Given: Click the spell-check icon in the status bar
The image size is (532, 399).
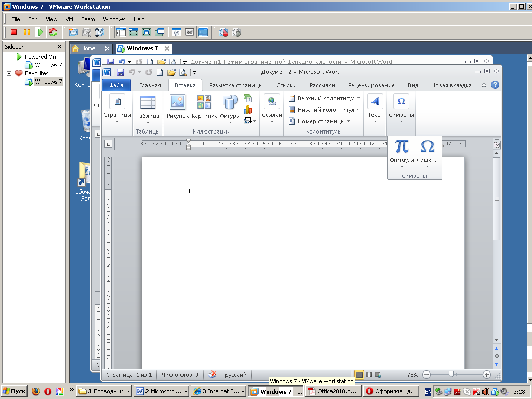Looking at the screenshot, I should tap(212, 375).
